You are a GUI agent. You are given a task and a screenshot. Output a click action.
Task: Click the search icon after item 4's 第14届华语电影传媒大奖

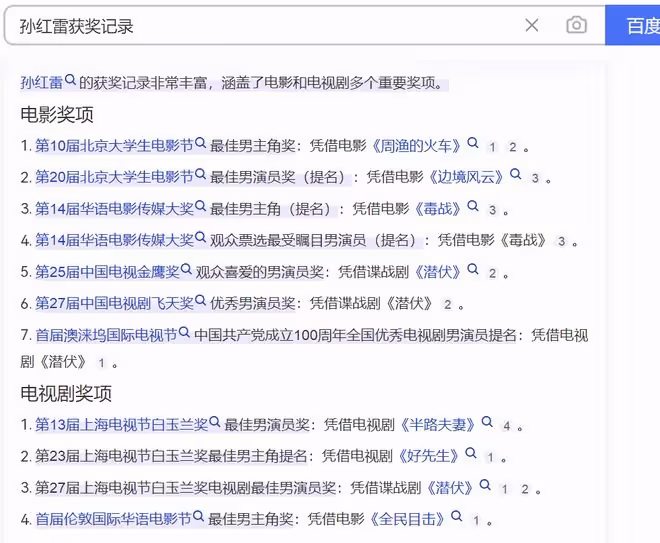pyautogui.click(x=200, y=237)
